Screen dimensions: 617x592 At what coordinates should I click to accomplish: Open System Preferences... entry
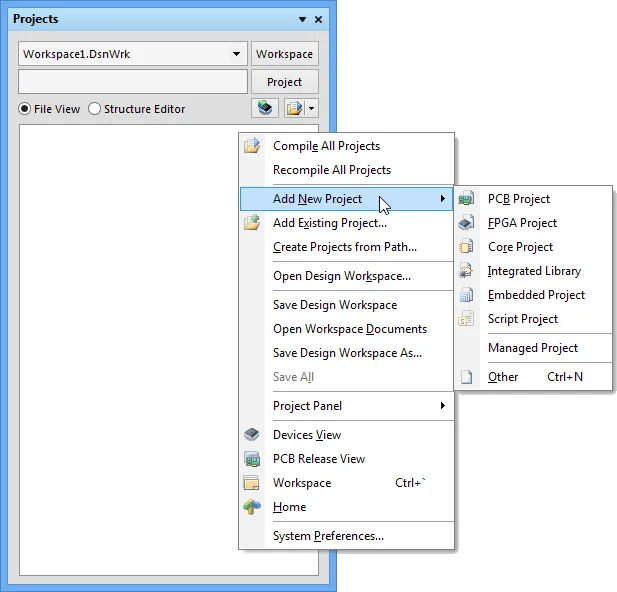point(346,536)
